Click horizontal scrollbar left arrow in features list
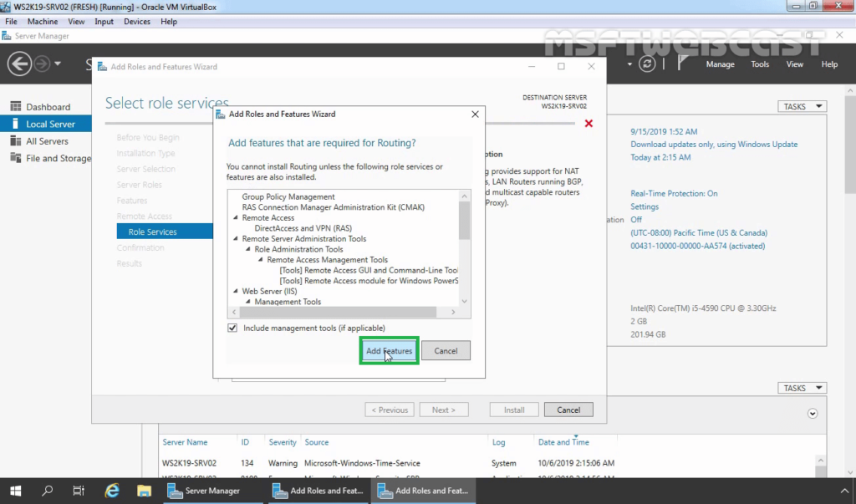This screenshot has width=856, height=504. point(234,312)
